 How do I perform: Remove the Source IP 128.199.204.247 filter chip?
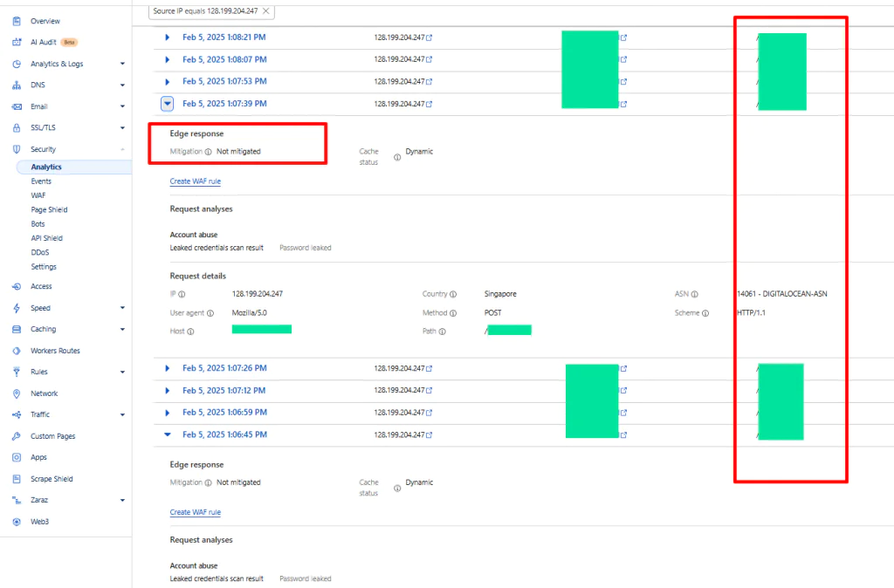coord(265,10)
